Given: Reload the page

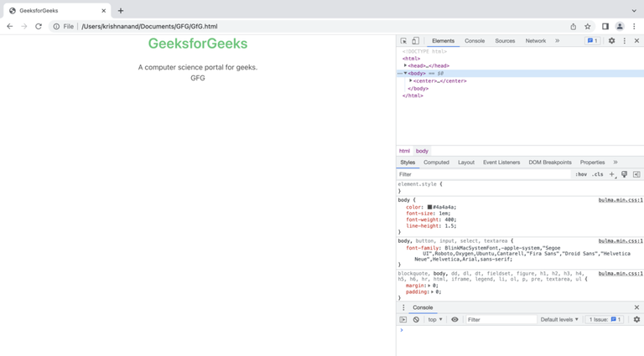Looking at the screenshot, I should (x=39, y=26).
